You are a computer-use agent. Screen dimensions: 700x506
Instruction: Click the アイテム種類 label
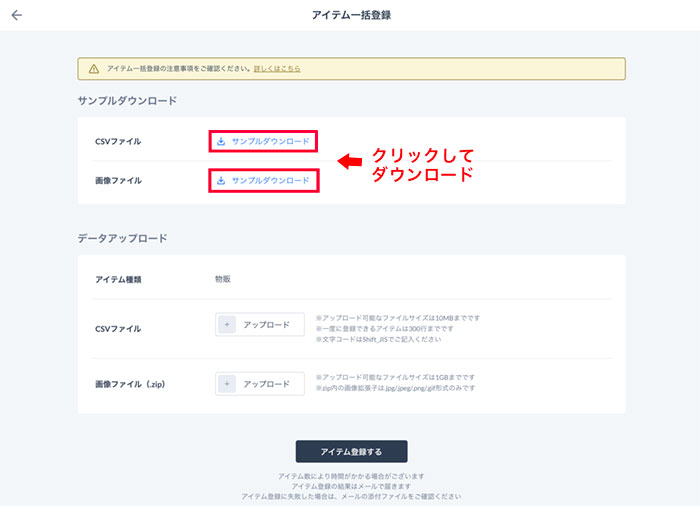coord(118,280)
